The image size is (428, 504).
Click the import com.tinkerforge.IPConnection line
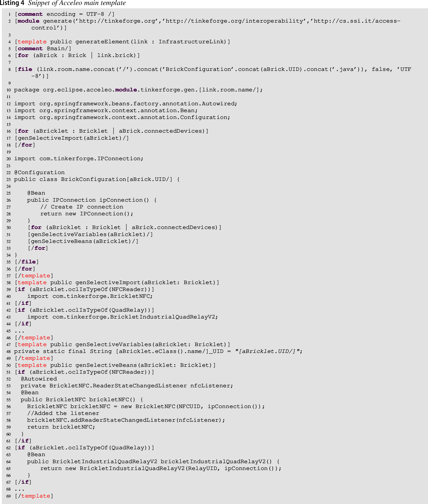[x=79, y=159]
